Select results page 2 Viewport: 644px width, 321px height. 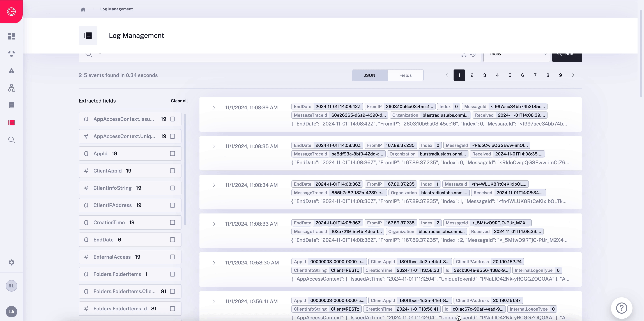(472, 75)
